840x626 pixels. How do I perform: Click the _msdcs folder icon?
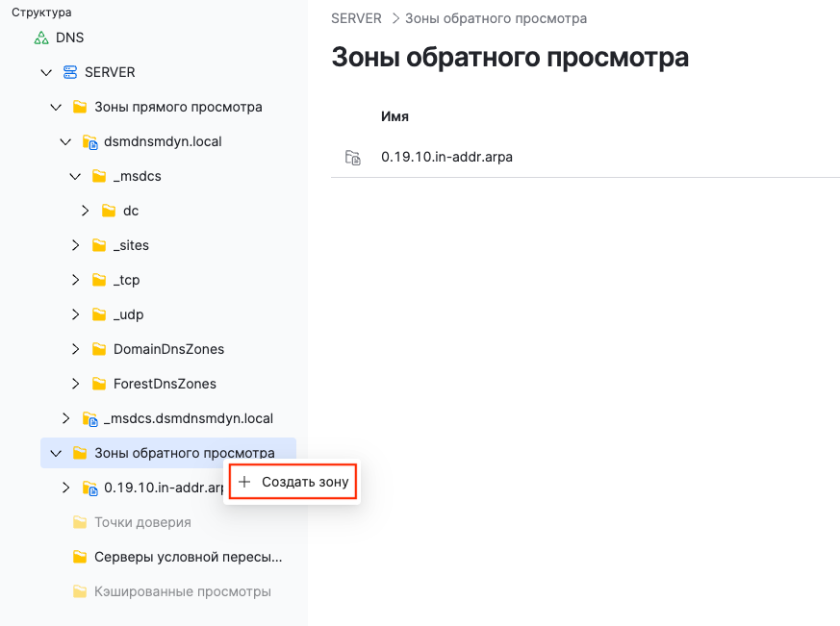(x=99, y=176)
